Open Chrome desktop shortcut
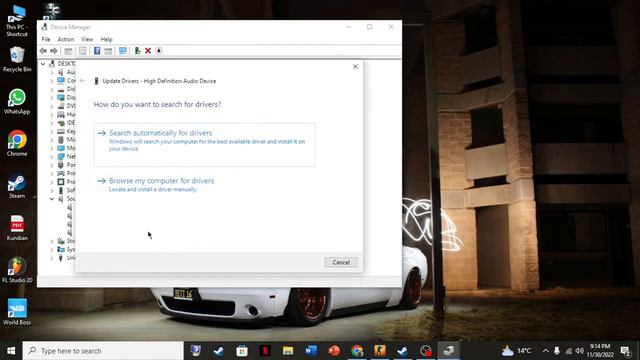640x360 pixels. 17,144
